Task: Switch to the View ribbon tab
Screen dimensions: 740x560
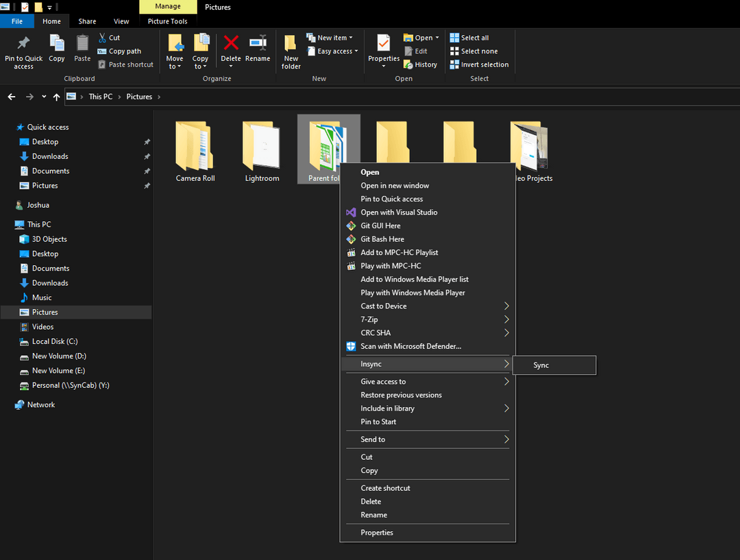Action: tap(121, 21)
